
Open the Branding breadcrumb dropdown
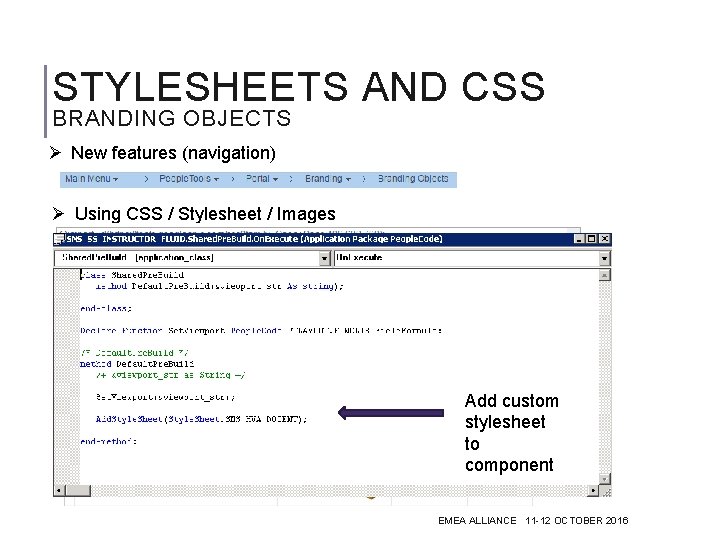pyautogui.click(x=328, y=179)
